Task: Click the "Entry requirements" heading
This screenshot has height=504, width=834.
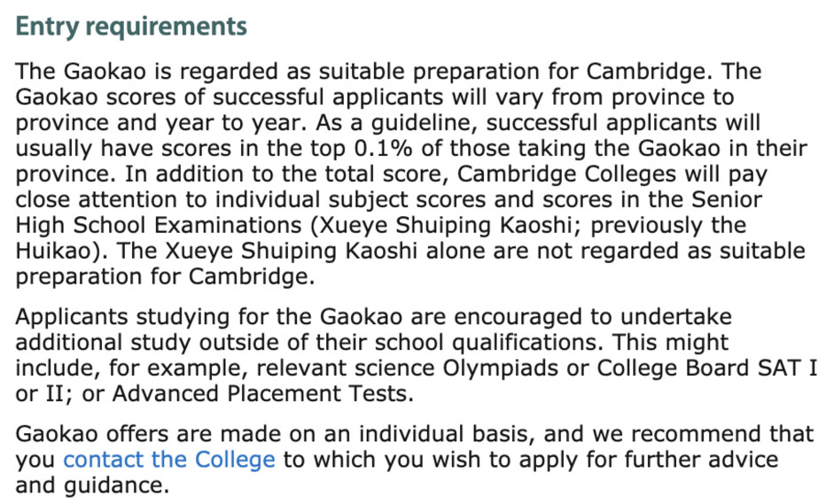Action: click(x=131, y=27)
